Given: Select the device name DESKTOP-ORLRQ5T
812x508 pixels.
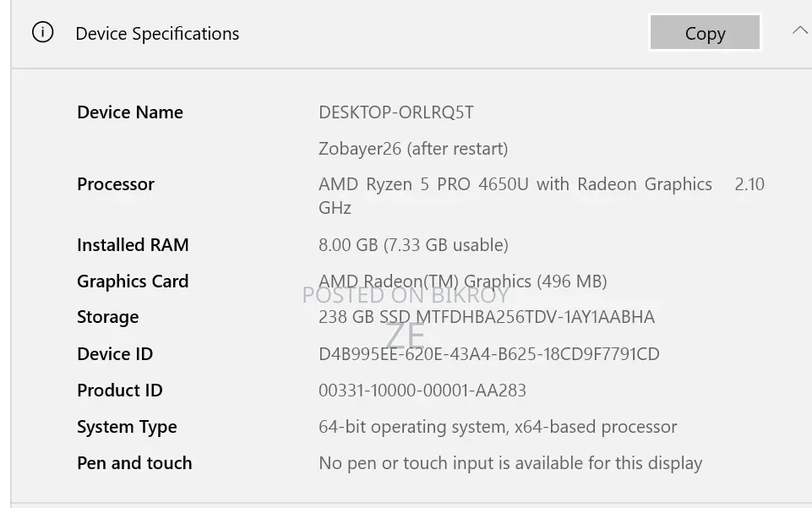Looking at the screenshot, I should coord(396,112).
